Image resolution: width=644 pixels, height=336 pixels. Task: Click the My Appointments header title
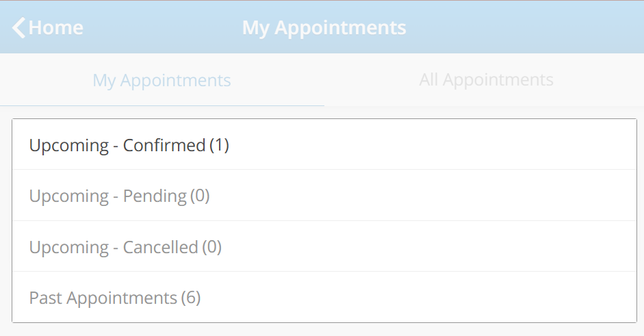click(324, 28)
